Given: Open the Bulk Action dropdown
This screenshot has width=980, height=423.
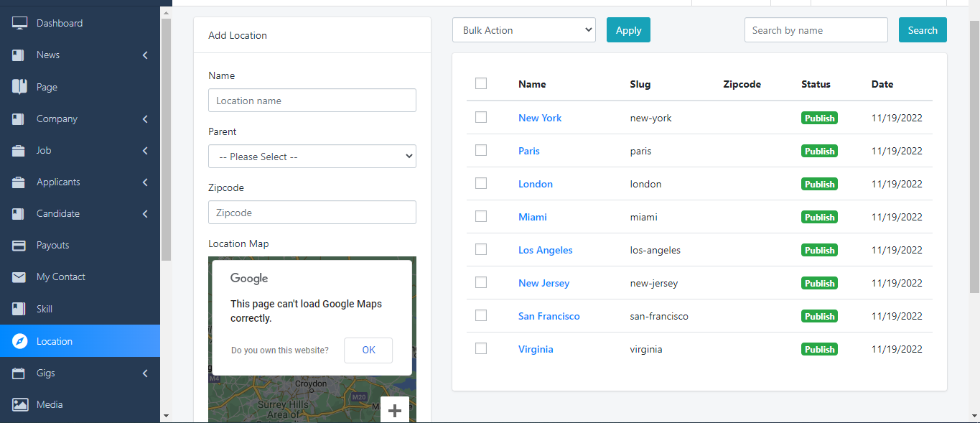Looking at the screenshot, I should tap(523, 30).
